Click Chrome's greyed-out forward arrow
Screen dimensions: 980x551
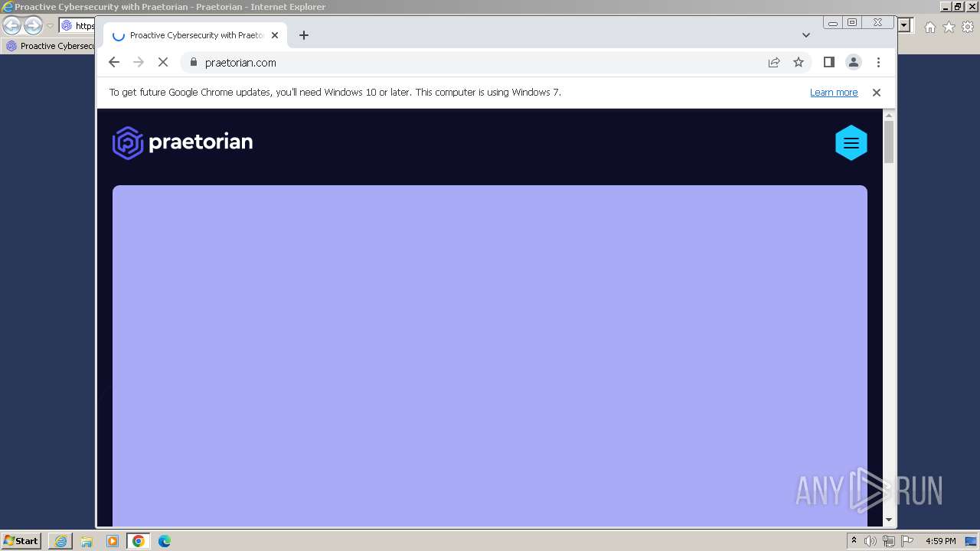(139, 63)
